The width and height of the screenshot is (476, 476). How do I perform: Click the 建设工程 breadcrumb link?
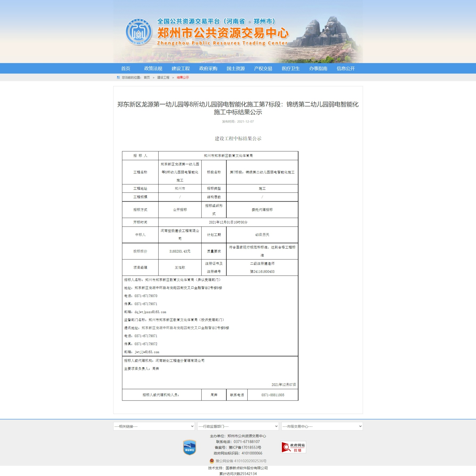tap(163, 77)
